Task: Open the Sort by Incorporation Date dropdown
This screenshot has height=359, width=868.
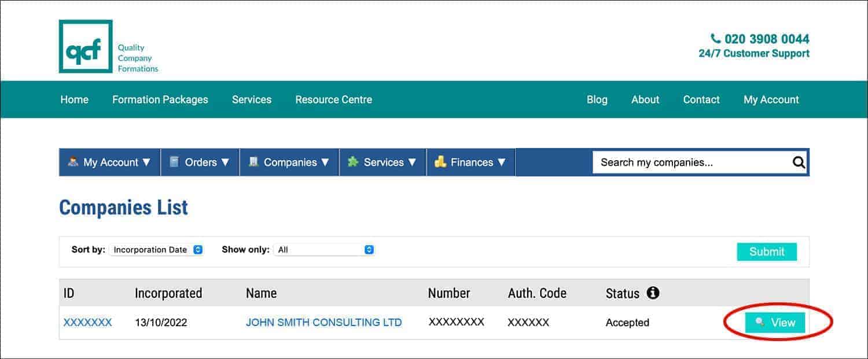Action: coord(156,249)
